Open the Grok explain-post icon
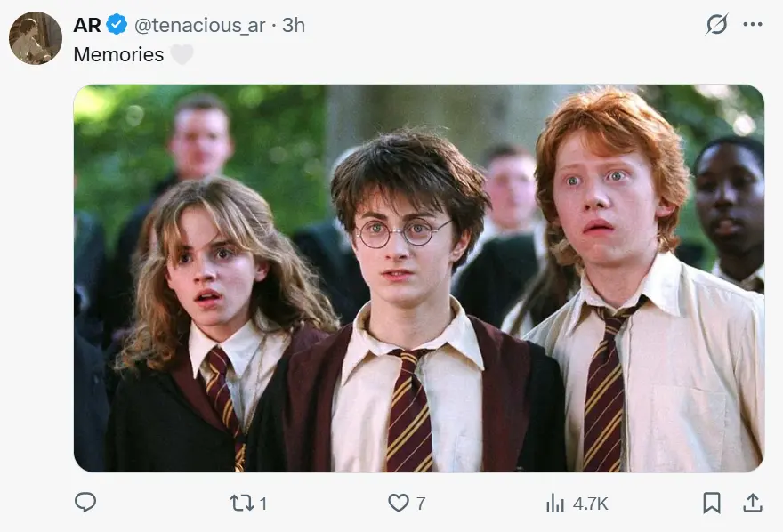This screenshot has height=532, width=783. click(x=716, y=24)
